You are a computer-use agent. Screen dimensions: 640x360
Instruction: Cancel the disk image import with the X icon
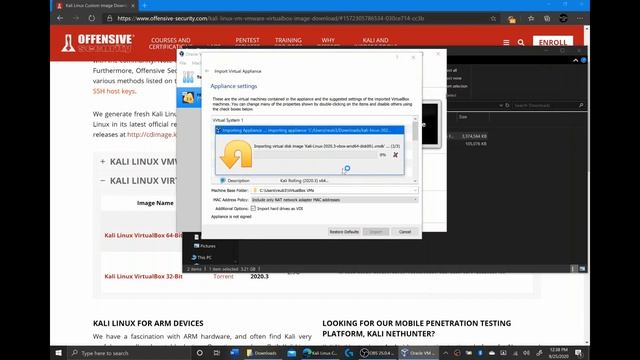pyautogui.click(x=395, y=155)
